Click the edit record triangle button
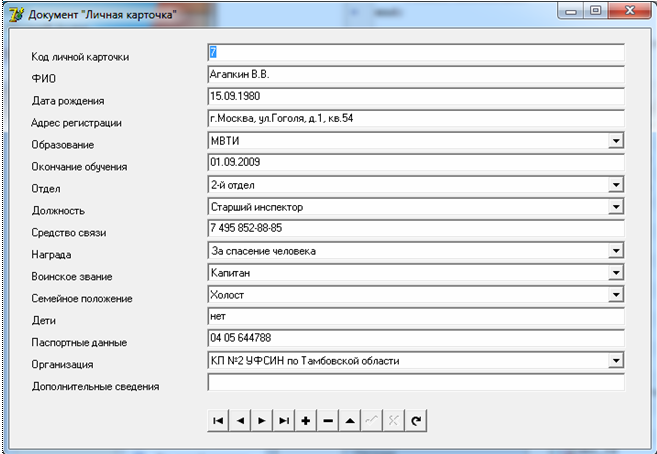Image resolution: width=657 pixels, height=454 pixels. (350, 421)
